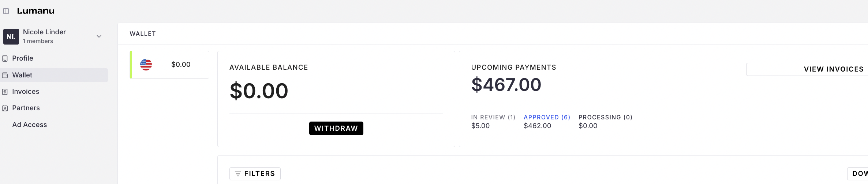The width and height of the screenshot is (868, 184).
Task: Click the Wallet icon in the sidebar
Action: (5, 75)
